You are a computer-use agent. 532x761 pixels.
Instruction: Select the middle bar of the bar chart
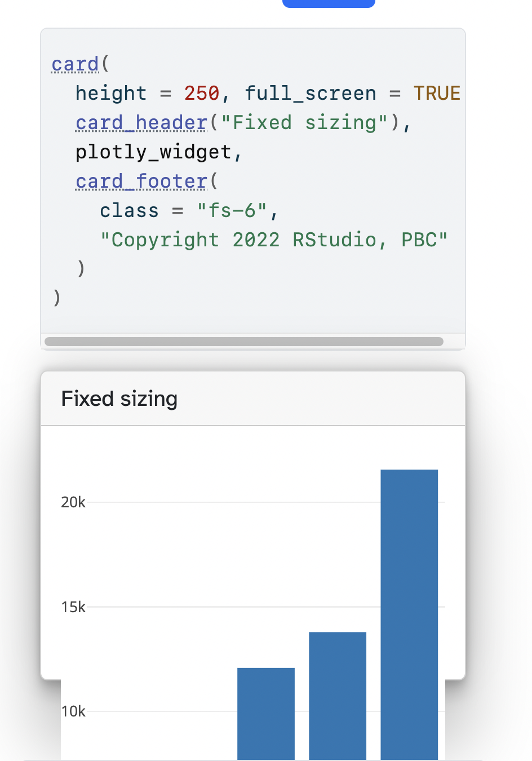coord(336,693)
